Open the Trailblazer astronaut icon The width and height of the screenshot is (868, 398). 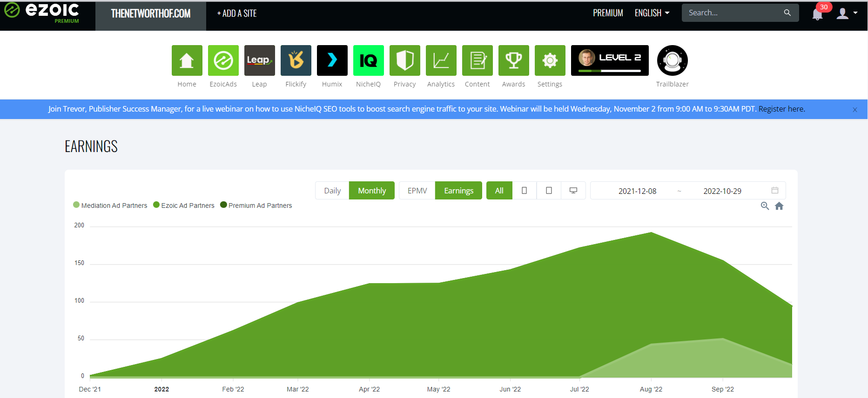coord(672,60)
